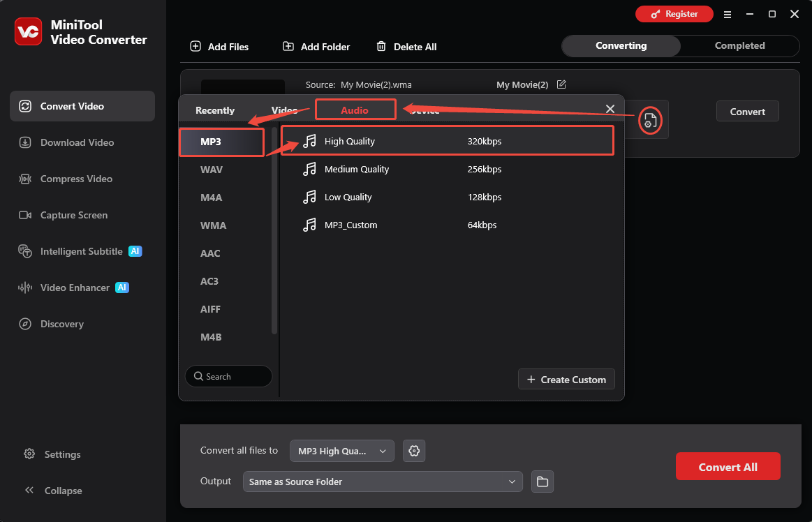Select the WMA format
This screenshot has height=522, width=812.
pos(214,225)
